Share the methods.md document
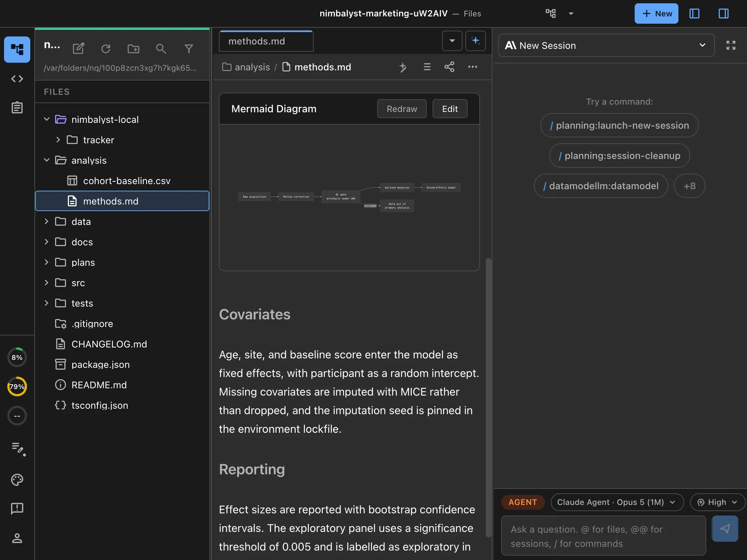The image size is (747, 560). [449, 67]
